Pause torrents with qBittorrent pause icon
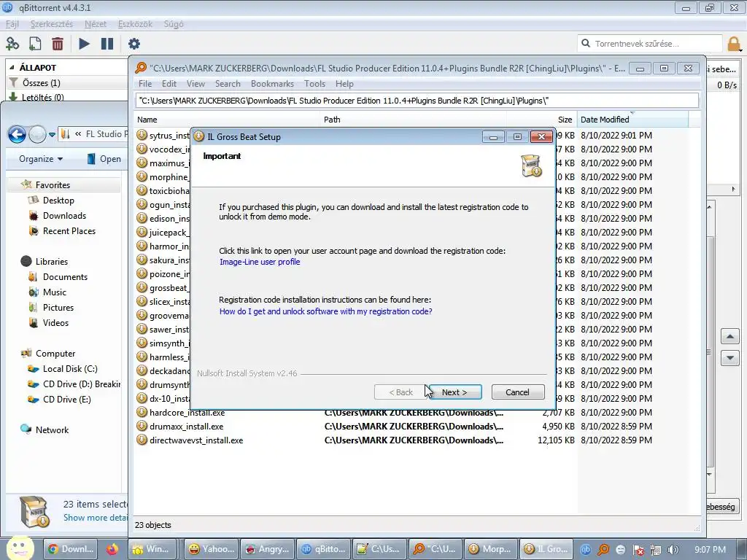This screenshot has height=560, width=747. point(107,44)
